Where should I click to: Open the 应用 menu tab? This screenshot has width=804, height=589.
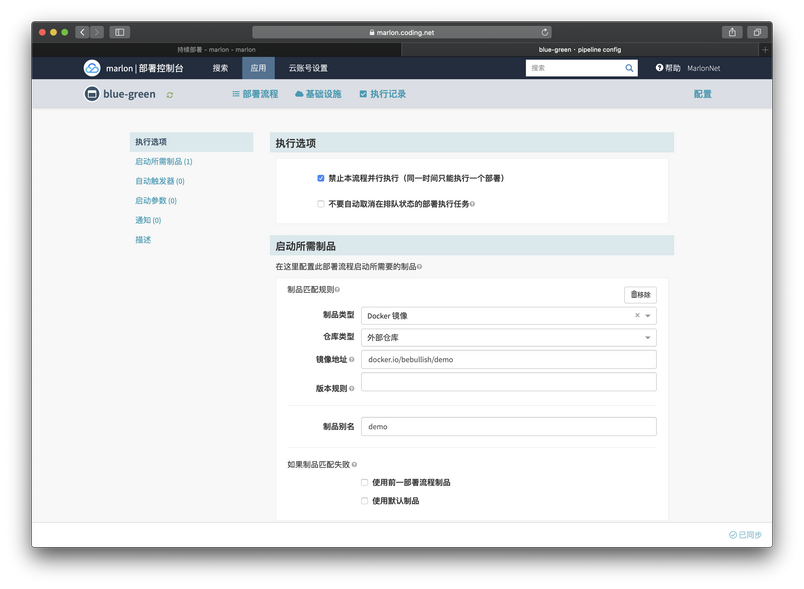point(258,68)
